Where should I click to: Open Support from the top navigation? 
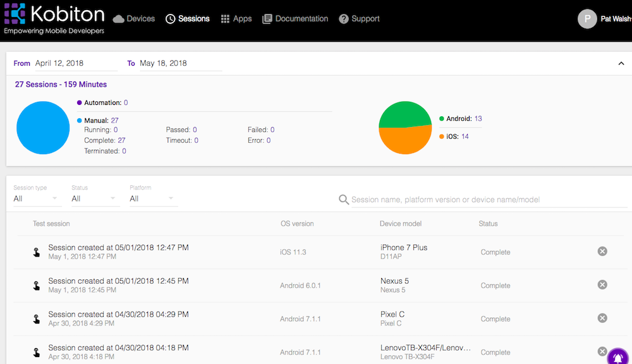tap(359, 19)
